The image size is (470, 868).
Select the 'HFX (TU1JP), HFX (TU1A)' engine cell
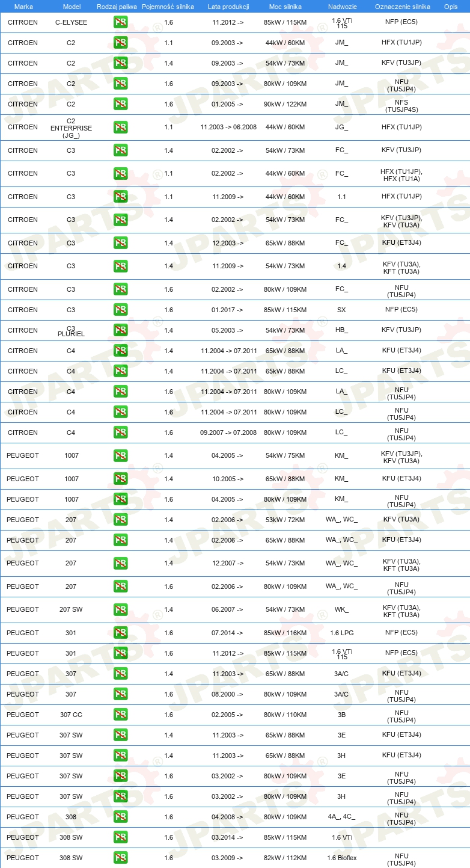(401, 176)
